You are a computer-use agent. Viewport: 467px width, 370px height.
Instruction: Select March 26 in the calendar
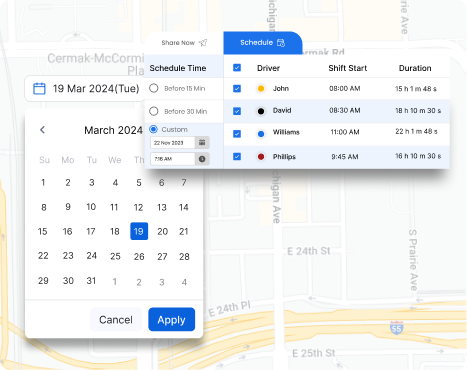pyautogui.click(x=139, y=256)
